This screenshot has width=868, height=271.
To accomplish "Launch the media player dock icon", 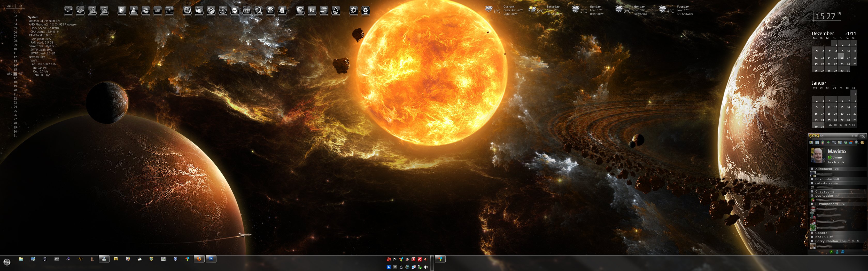I will (x=122, y=10).
